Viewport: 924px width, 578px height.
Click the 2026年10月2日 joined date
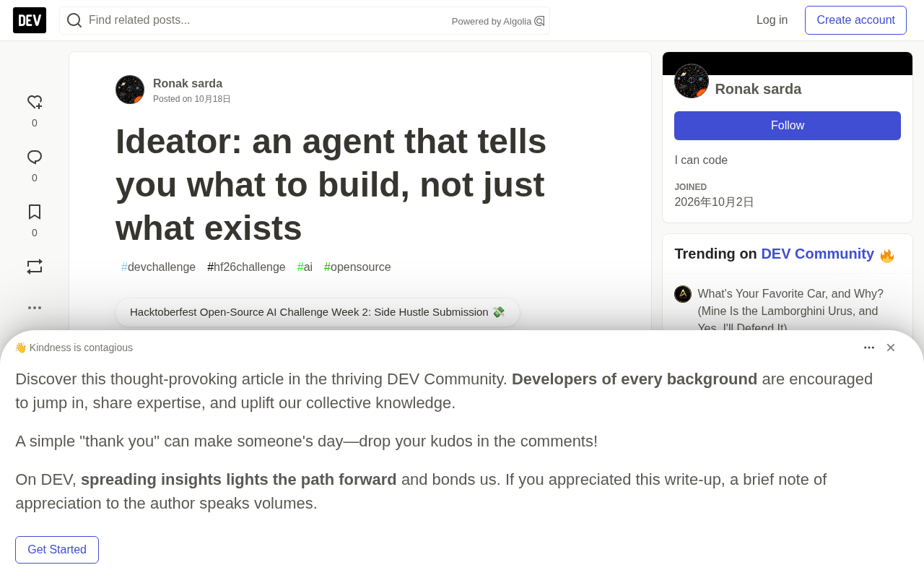click(x=714, y=202)
